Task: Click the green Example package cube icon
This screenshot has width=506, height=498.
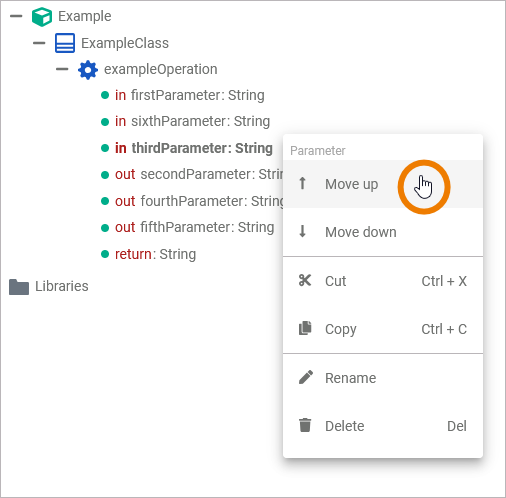Action: point(42,17)
